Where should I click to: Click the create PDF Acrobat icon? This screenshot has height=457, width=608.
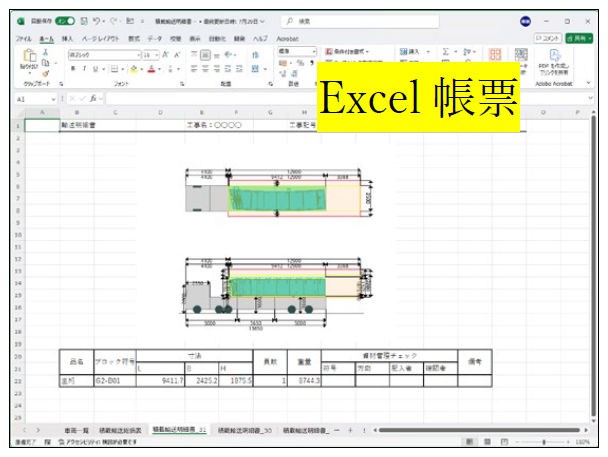point(554,60)
